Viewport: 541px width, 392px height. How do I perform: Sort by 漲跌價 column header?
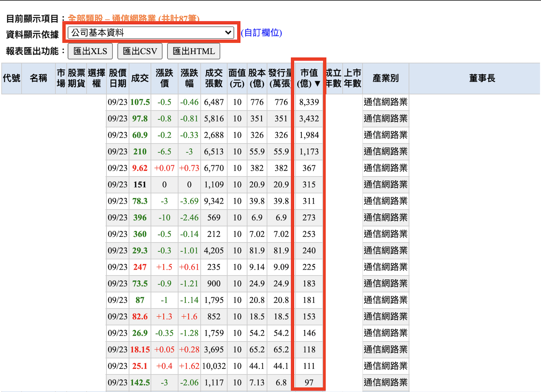coord(164,78)
